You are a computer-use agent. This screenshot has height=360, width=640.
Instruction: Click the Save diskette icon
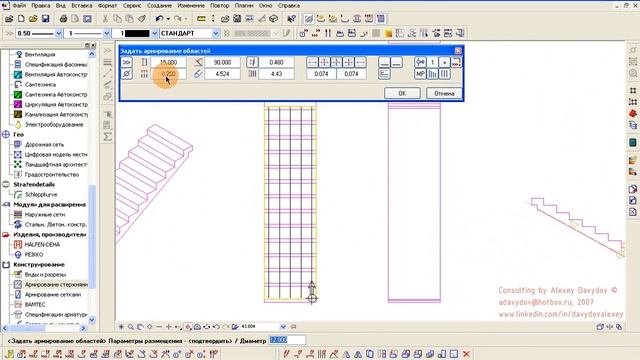pyautogui.click(x=45, y=19)
